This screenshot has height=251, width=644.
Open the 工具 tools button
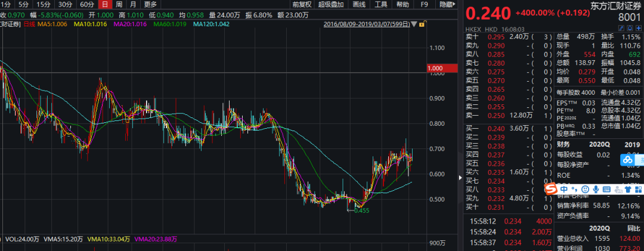(380, 4)
